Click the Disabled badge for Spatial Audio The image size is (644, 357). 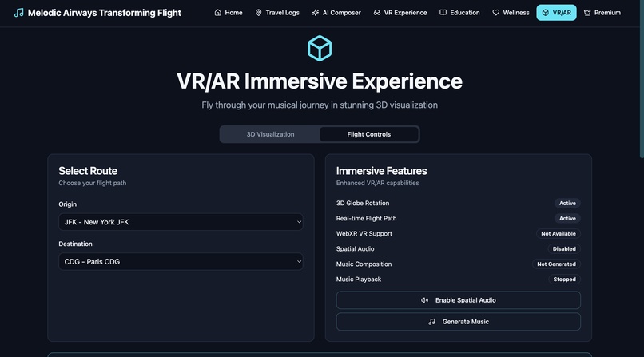tap(564, 248)
